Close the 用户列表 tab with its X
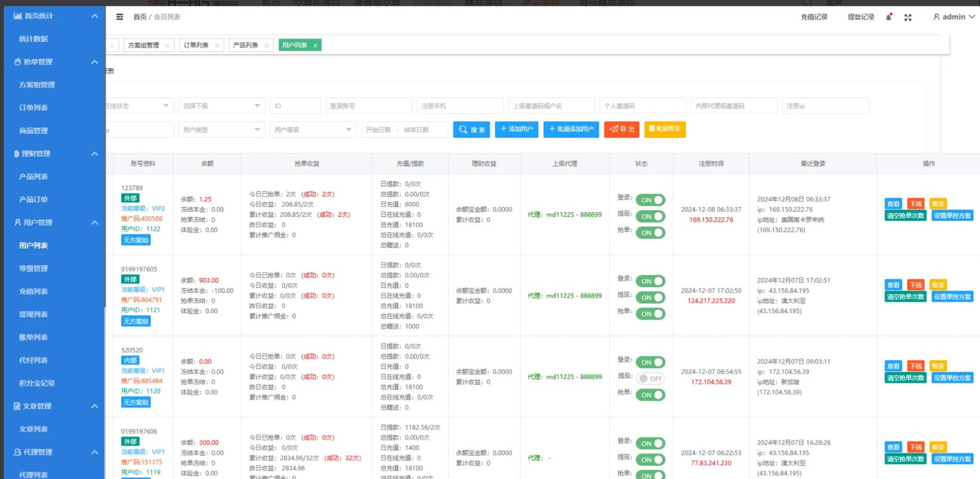980x479 pixels. coord(316,46)
